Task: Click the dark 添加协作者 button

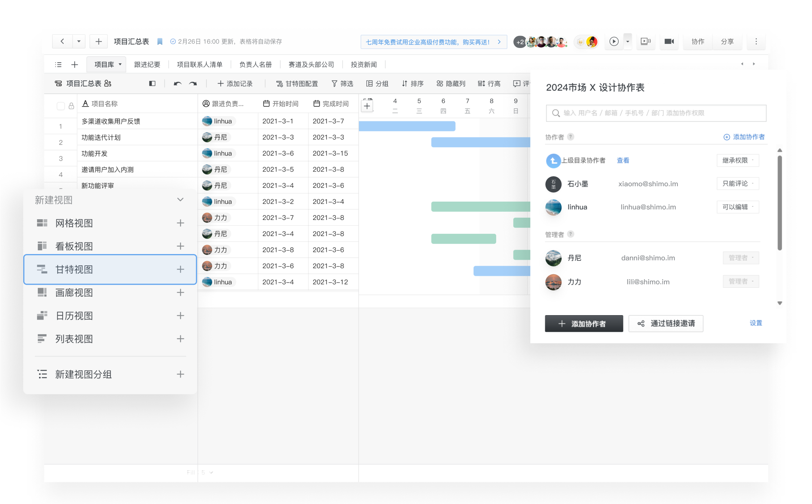Action: 584,323
